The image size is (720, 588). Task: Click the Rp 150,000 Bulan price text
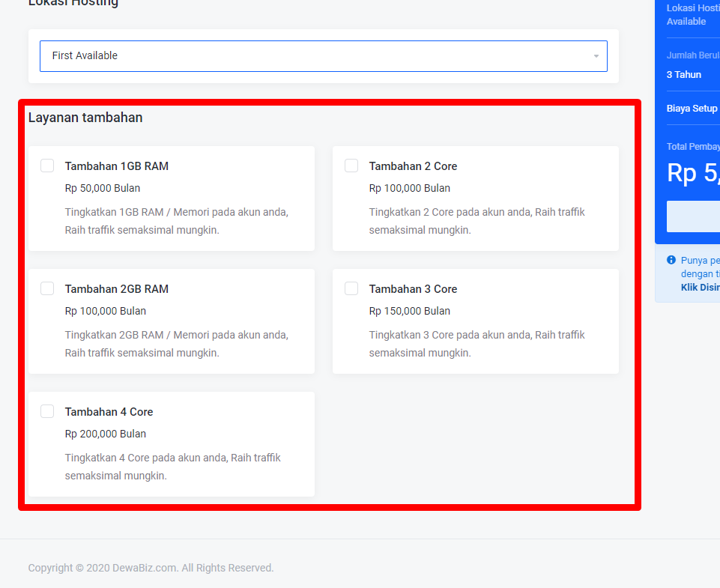(409, 311)
